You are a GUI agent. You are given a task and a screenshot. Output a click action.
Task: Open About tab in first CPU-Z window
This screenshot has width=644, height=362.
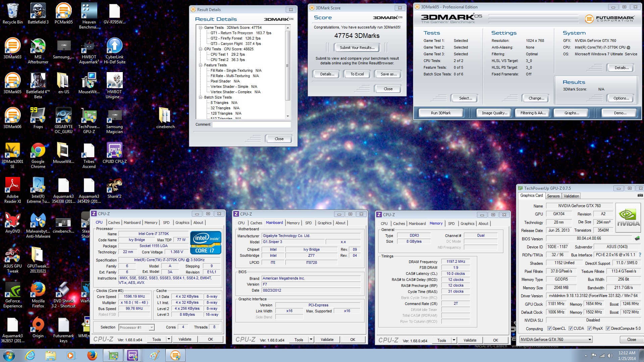pos(198,223)
